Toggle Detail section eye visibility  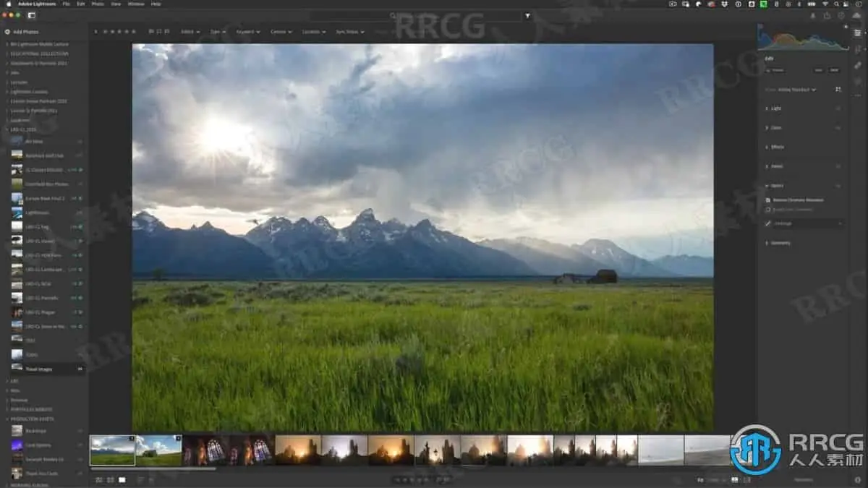click(x=838, y=166)
